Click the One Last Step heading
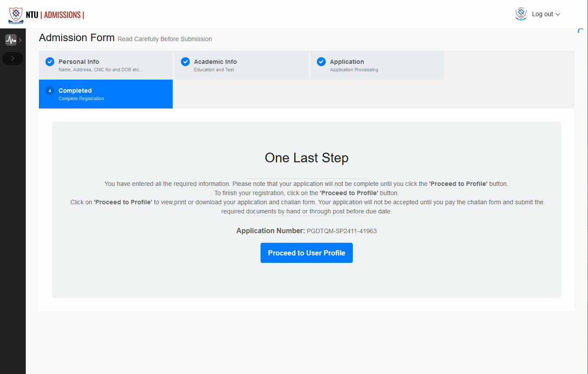This screenshot has height=374, width=588. pyautogui.click(x=306, y=158)
